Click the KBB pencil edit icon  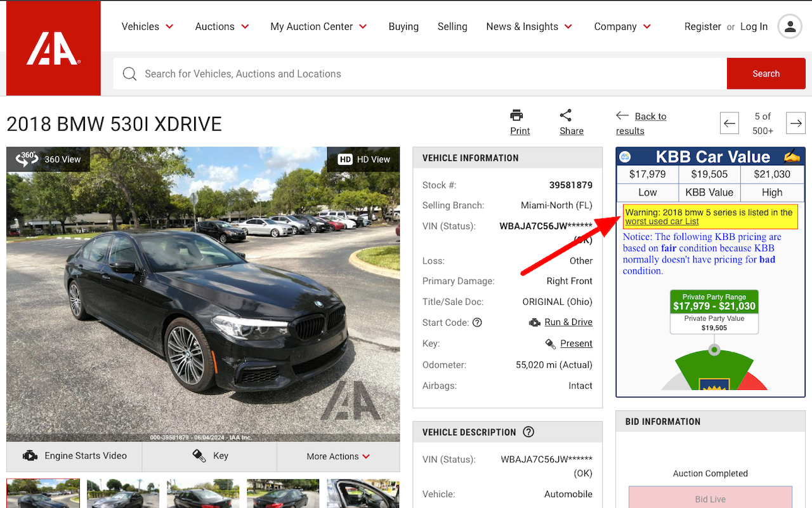click(x=792, y=156)
